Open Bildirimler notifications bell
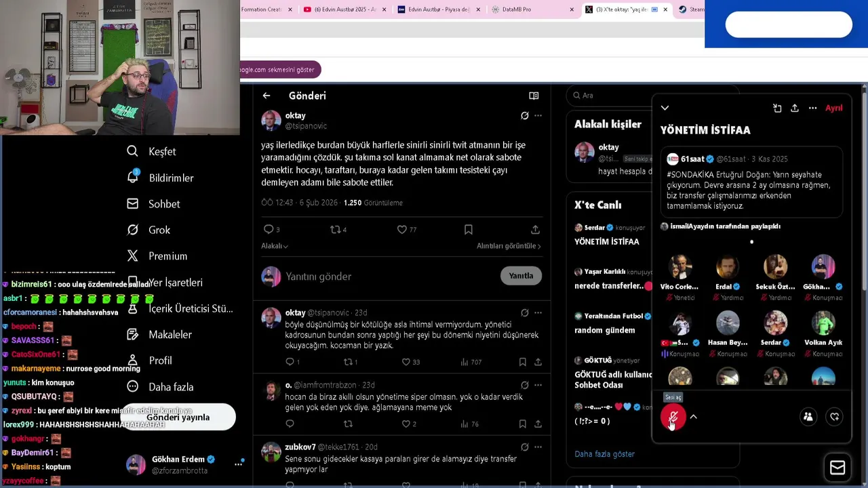Image resolution: width=868 pixels, height=488 pixels. tap(133, 177)
